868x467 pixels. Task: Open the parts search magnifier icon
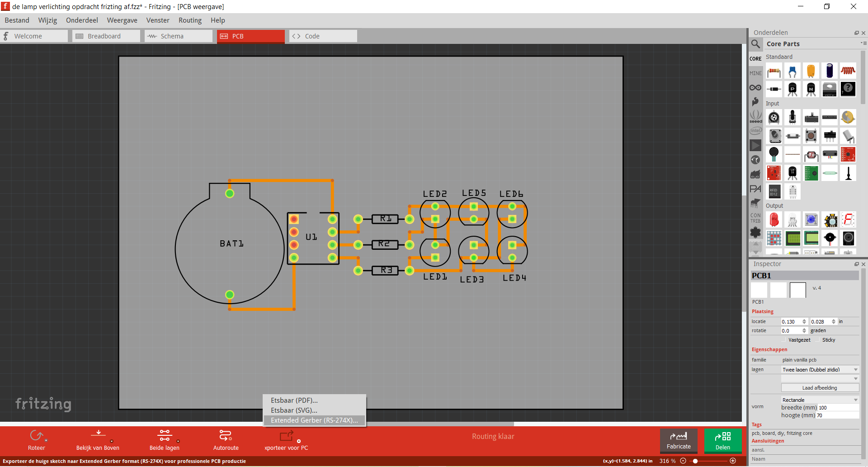(755, 44)
